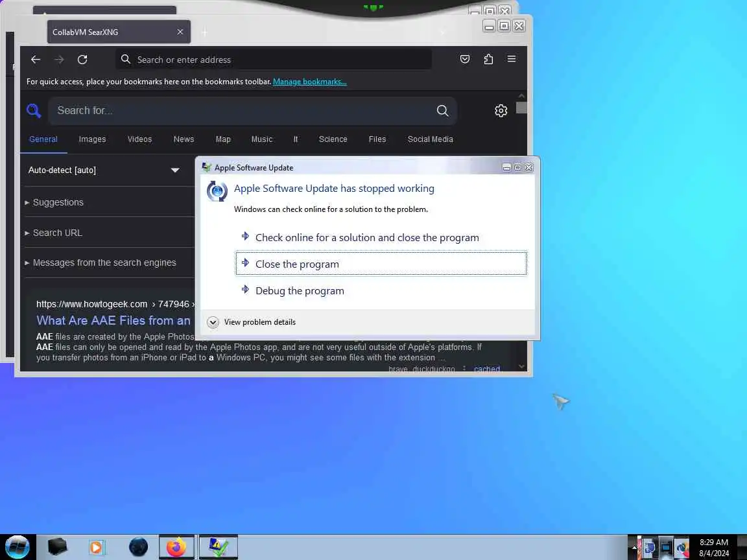Click scrollbar down arrow in Firefox
The height and width of the screenshot is (560, 747).
click(521, 366)
